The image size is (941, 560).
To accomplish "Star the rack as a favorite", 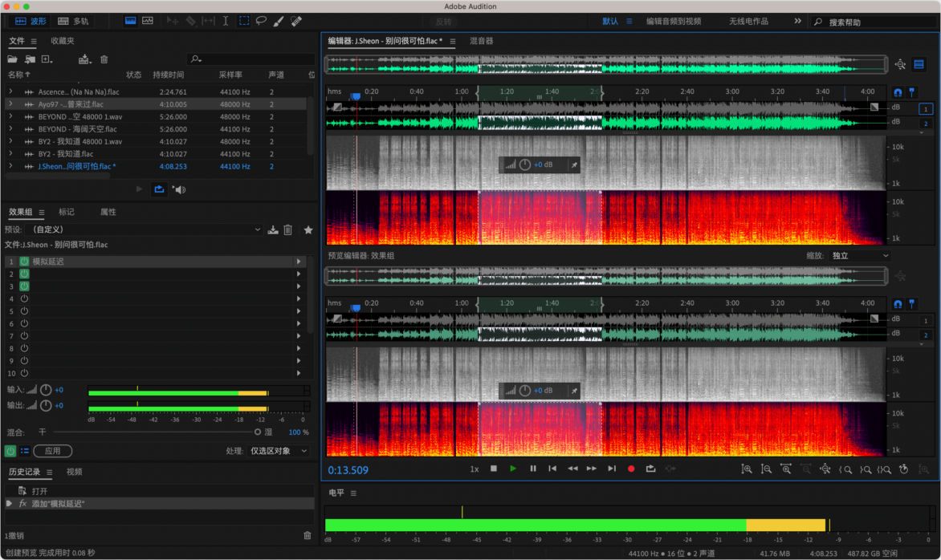I will pyautogui.click(x=308, y=230).
